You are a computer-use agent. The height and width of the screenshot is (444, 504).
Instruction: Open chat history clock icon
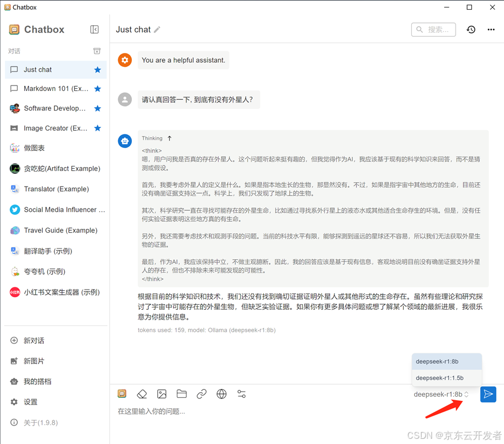point(471,29)
